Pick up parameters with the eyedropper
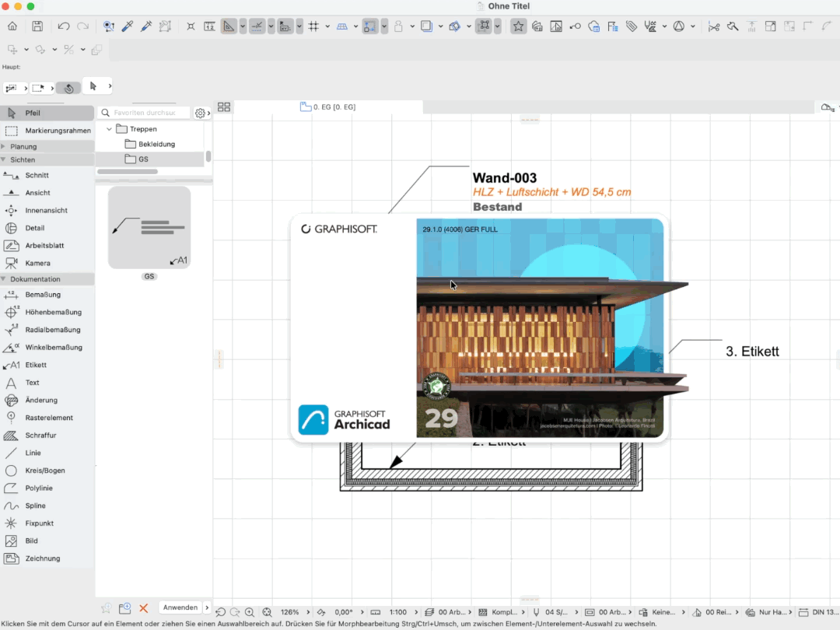The image size is (840, 630). tap(128, 26)
